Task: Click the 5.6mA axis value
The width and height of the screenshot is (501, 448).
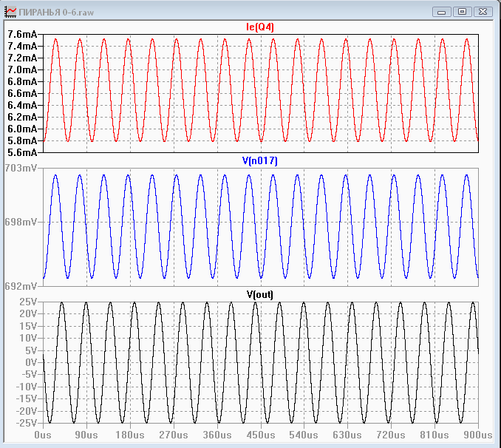Action: [22, 152]
